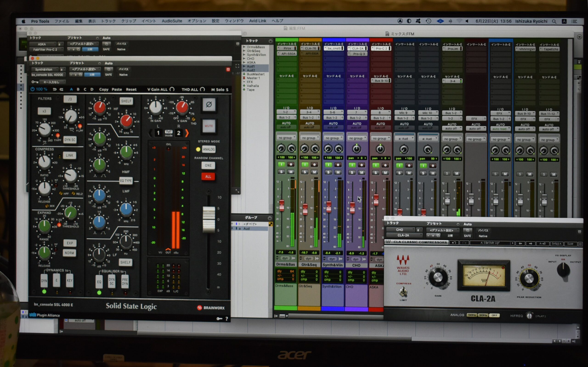Click the RVox insert on Drms&Bas
This screenshot has height=367, width=588.
click(287, 48)
